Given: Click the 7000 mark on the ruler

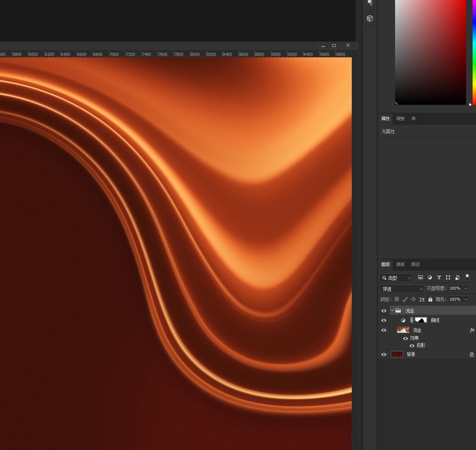Looking at the screenshot, I should click(114, 54).
